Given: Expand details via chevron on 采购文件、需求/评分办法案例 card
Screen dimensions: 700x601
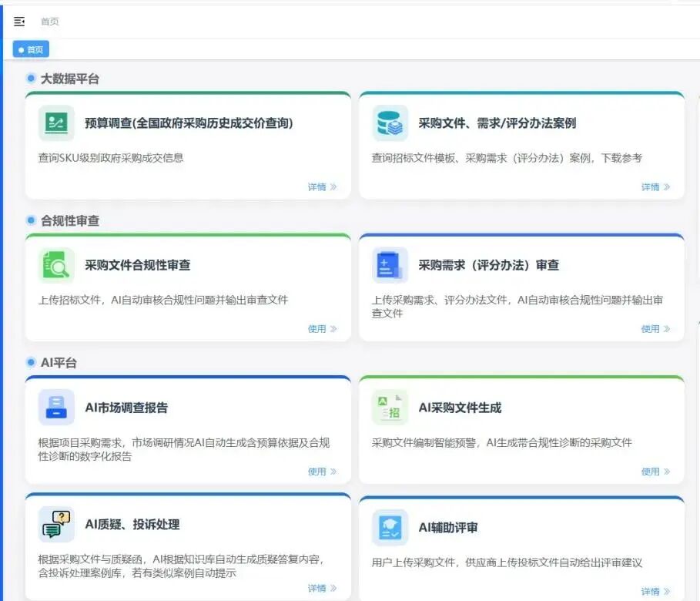Looking at the screenshot, I should [x=668, y=186].
